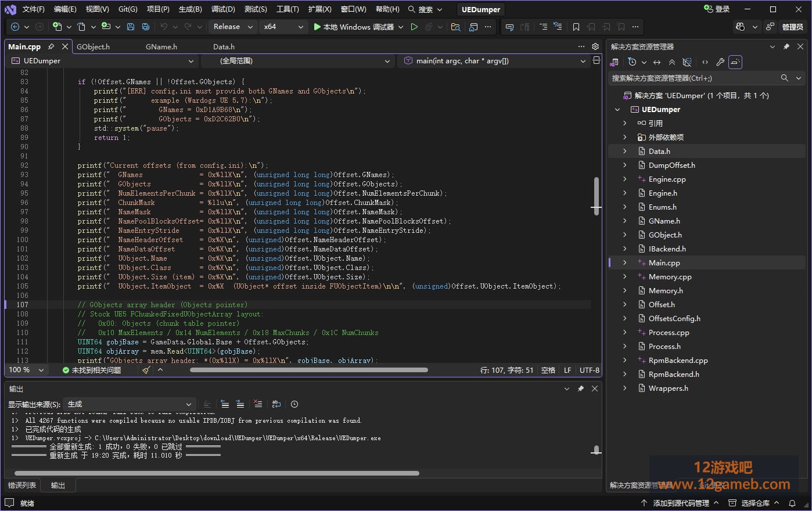This screenshot has width=812, height=511.
Task: Toggle bookmark using the bookmark icon
Action: coord(576,27)
